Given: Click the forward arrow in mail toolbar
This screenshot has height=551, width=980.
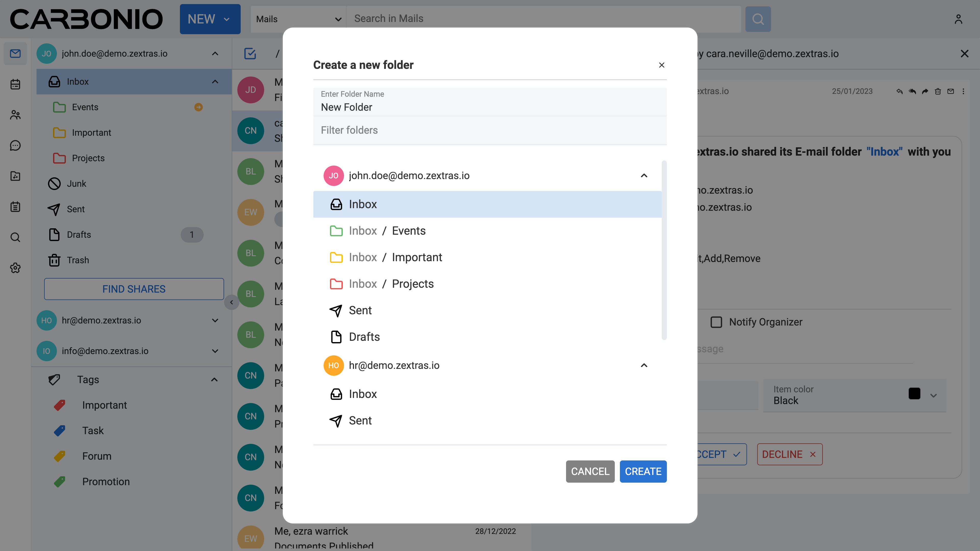Looking at the screenshot, I should 925,91.
